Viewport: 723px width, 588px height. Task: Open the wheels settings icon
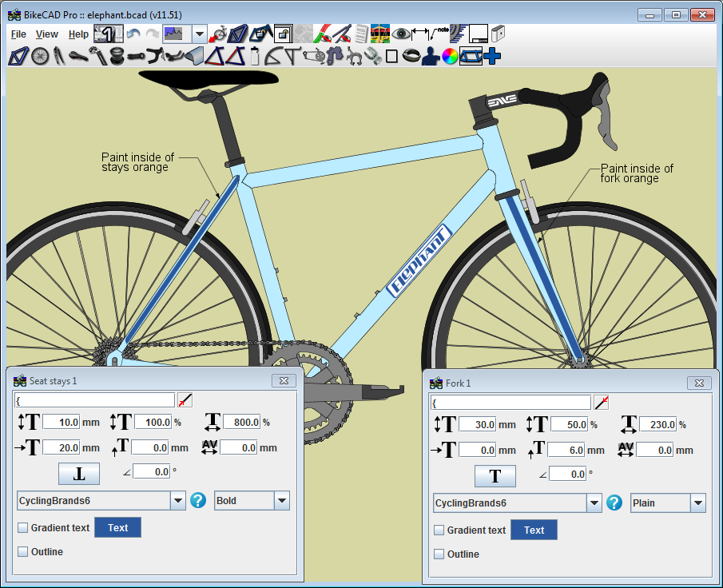click(40, 56)
